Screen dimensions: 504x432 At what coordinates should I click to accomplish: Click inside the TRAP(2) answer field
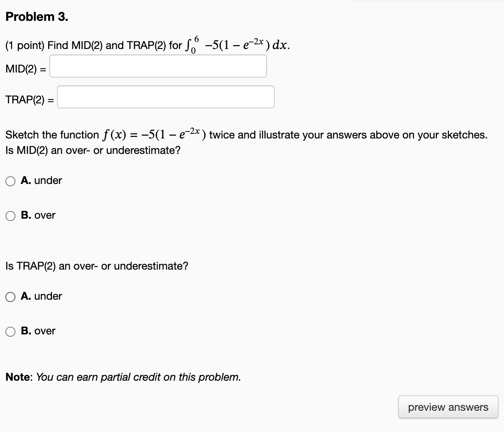pyautogui.click(x=166, y=97)
